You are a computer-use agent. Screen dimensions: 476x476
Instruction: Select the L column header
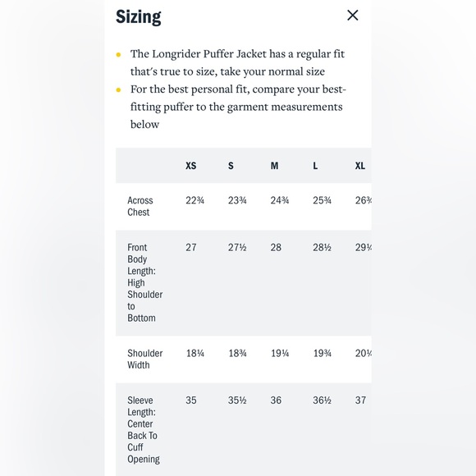coord(315,166)
